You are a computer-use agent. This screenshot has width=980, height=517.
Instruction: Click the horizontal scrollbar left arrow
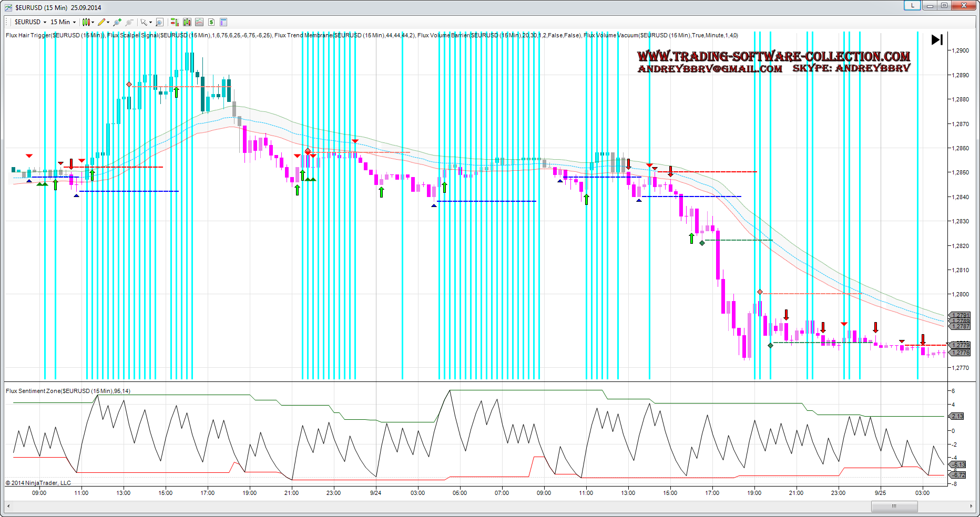(8, 506)
